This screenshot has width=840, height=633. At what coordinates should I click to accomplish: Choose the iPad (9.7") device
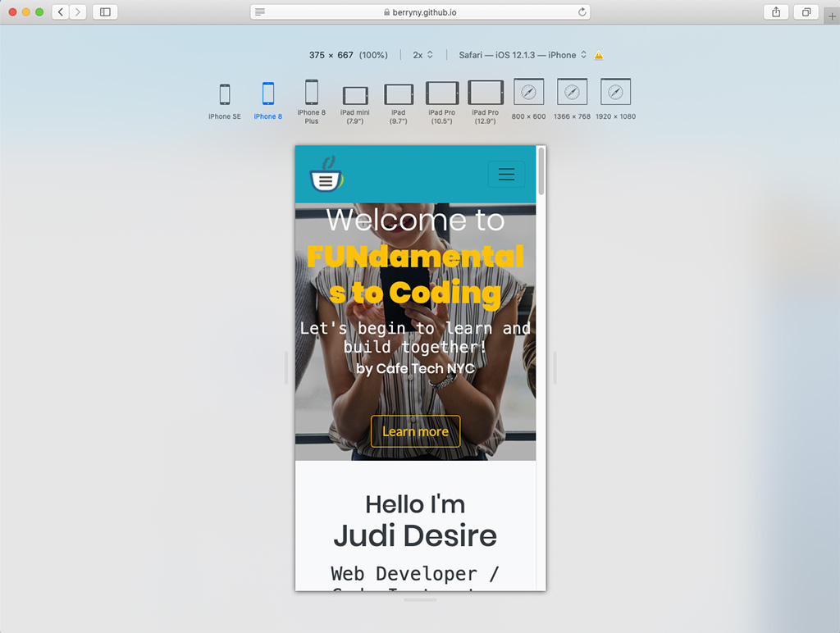[399, 94]
